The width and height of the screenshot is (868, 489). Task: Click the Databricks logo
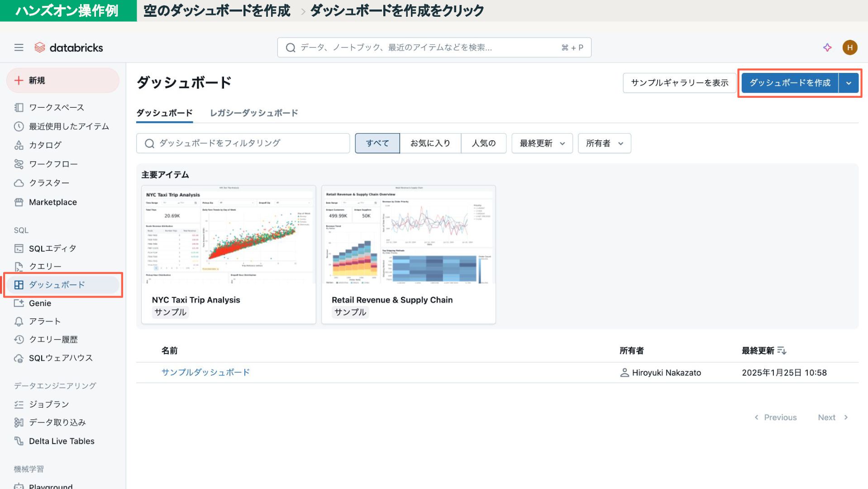(x=69, y=48)
